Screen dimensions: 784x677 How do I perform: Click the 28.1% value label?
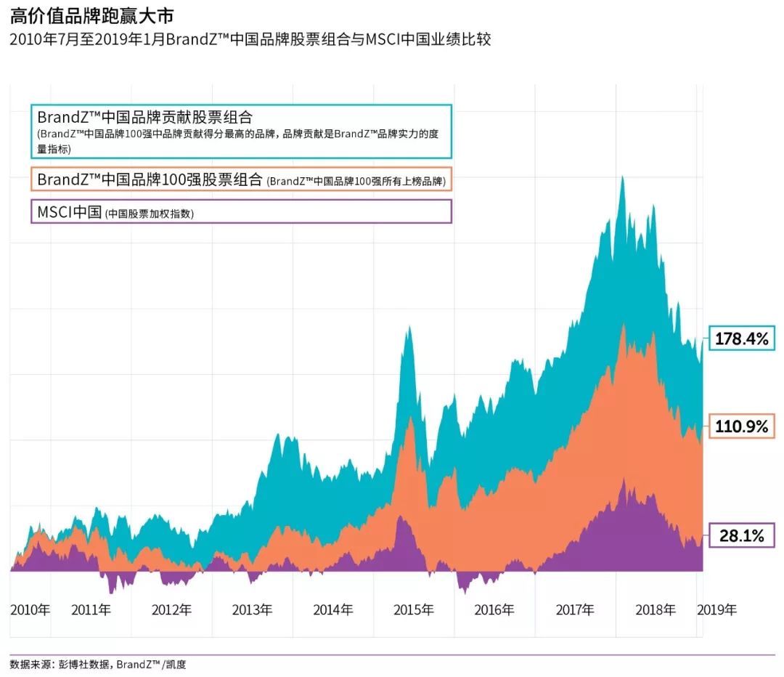coord(740,536)
